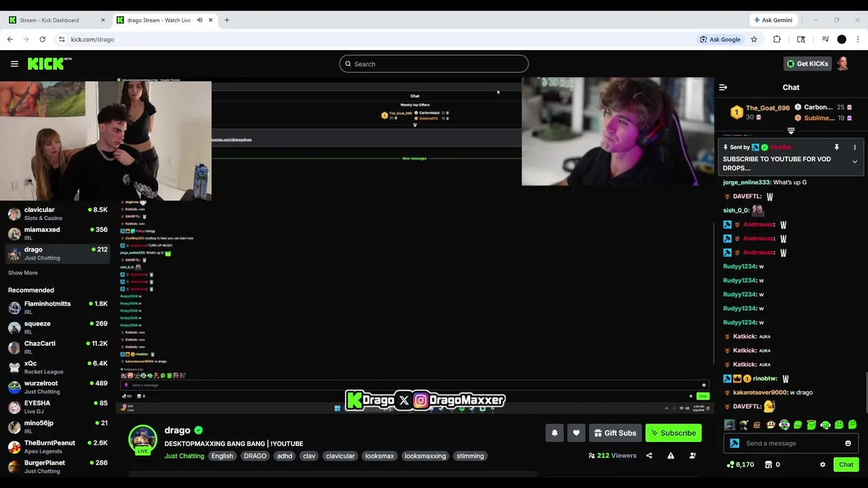Bookmark this page with star icon
Screen dimensions: 868x488
point(753,39)
